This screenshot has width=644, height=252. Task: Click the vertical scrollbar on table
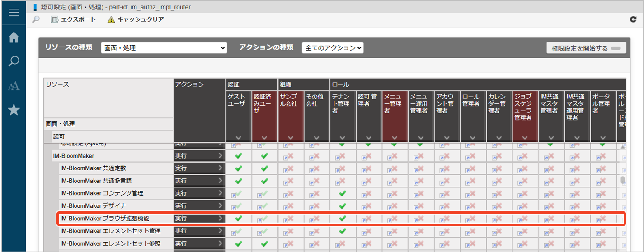click(623, 181)
